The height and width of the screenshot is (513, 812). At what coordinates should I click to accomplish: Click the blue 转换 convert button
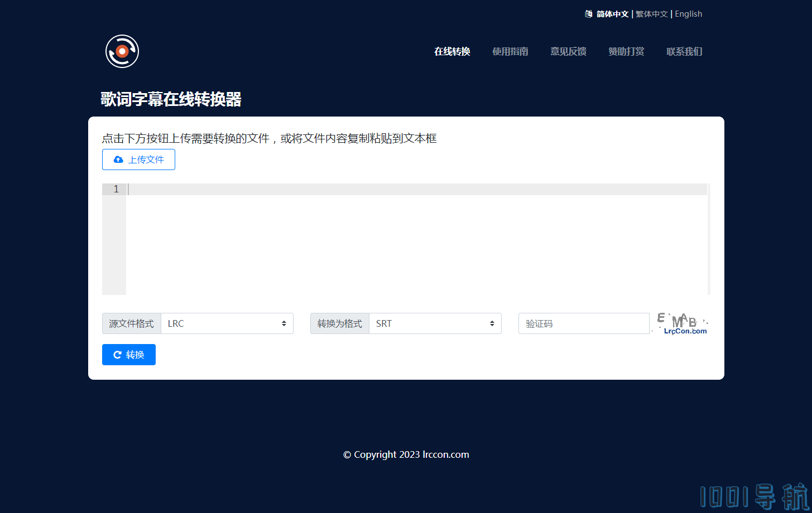pyautogui.click(x=129, y=355)
